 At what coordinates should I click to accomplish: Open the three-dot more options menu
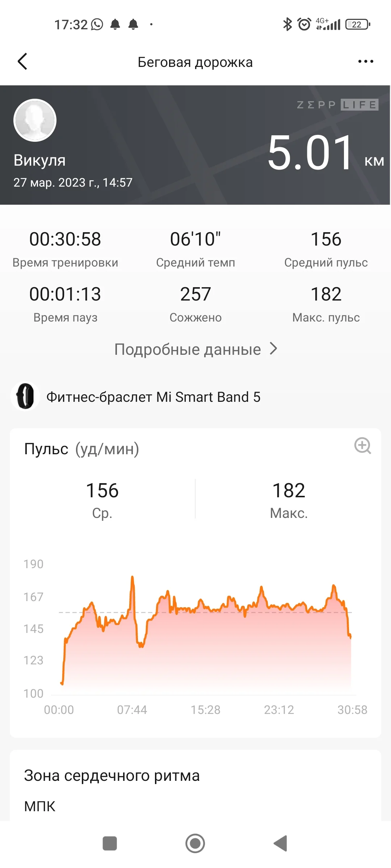pyautogui.click(x=365, y=61)
